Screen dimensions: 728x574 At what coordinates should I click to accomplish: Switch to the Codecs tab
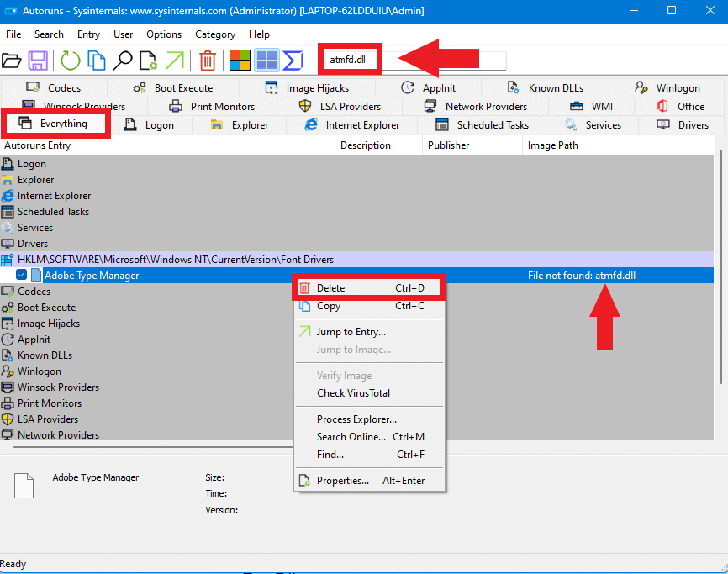coord(54,87)
